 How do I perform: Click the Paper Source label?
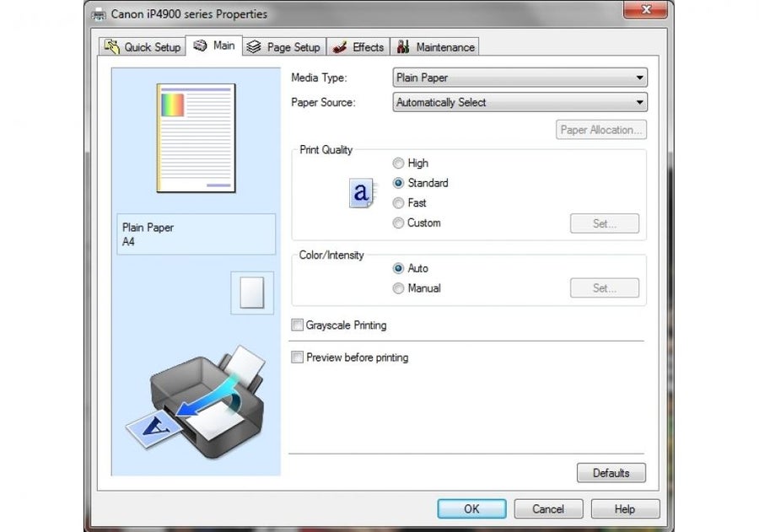323,102
